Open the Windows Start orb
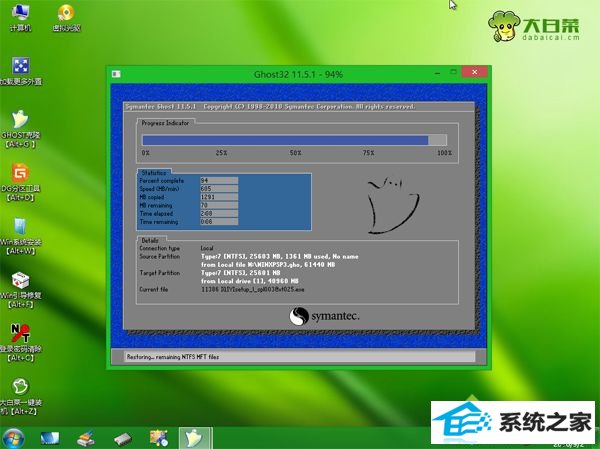Viewport: 600px width, 449px height. pyautogui.click(x=13, y=439)
